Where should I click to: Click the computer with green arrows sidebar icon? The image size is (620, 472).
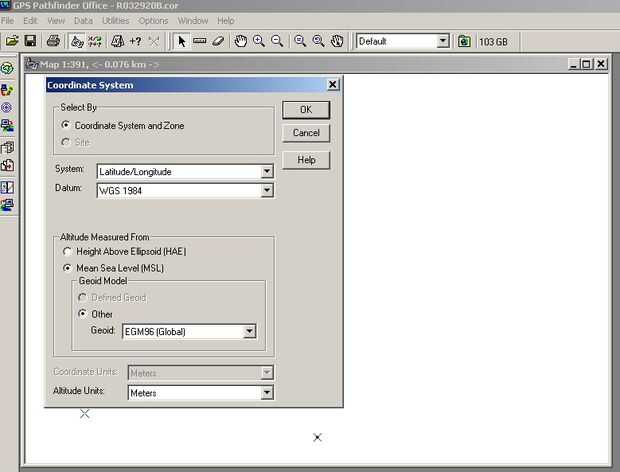coord(7,126)
